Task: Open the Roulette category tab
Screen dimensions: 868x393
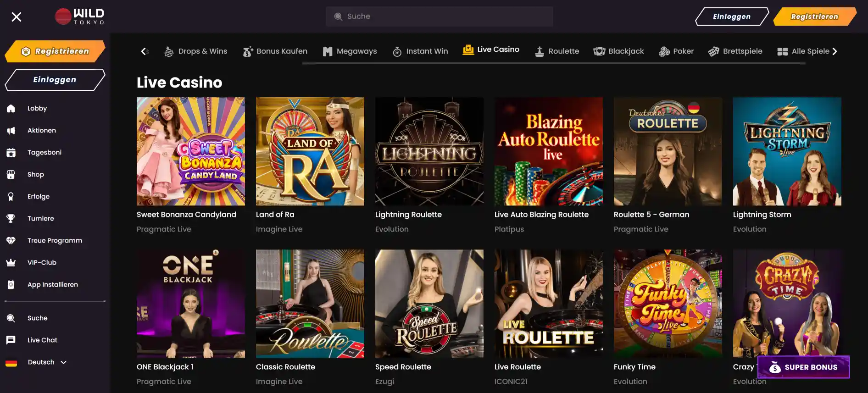Action: [x=557, y=51]
